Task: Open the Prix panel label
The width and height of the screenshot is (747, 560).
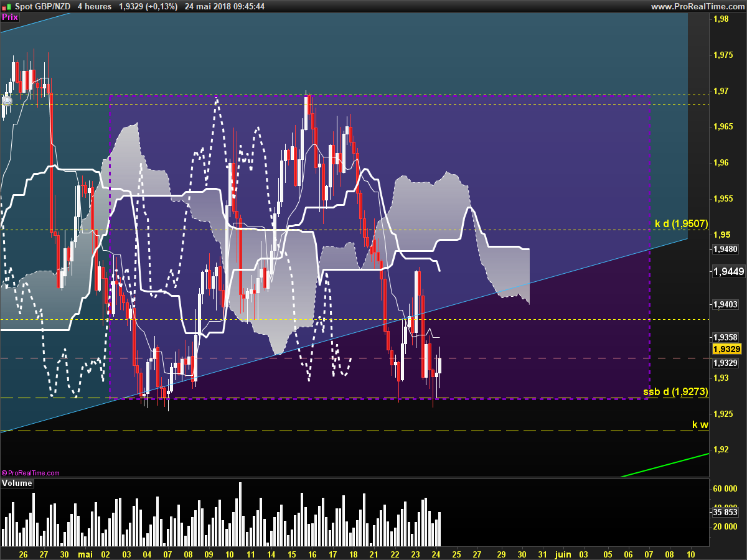Action: coord(10,17)
